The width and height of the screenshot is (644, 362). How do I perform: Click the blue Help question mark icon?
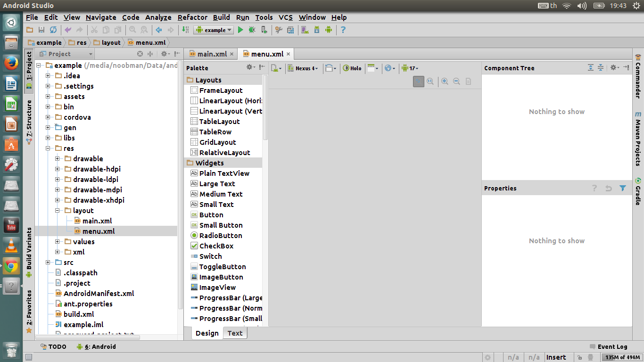tap(343, 30)
